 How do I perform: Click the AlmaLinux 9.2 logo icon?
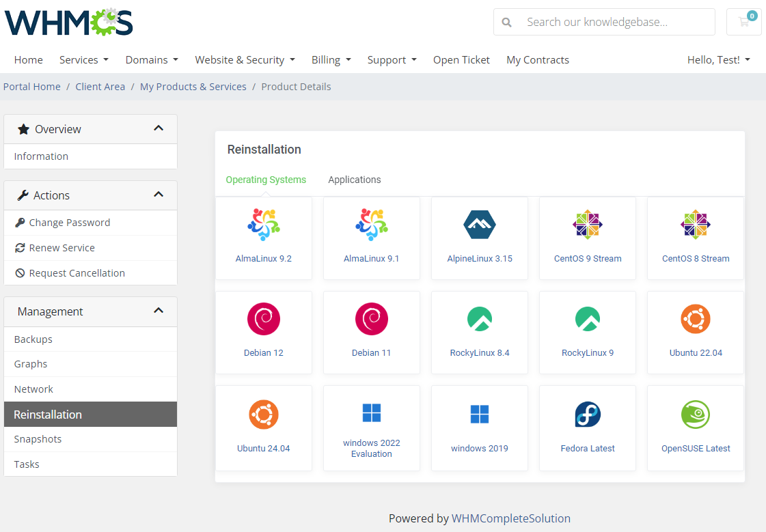tap(264, 225)
